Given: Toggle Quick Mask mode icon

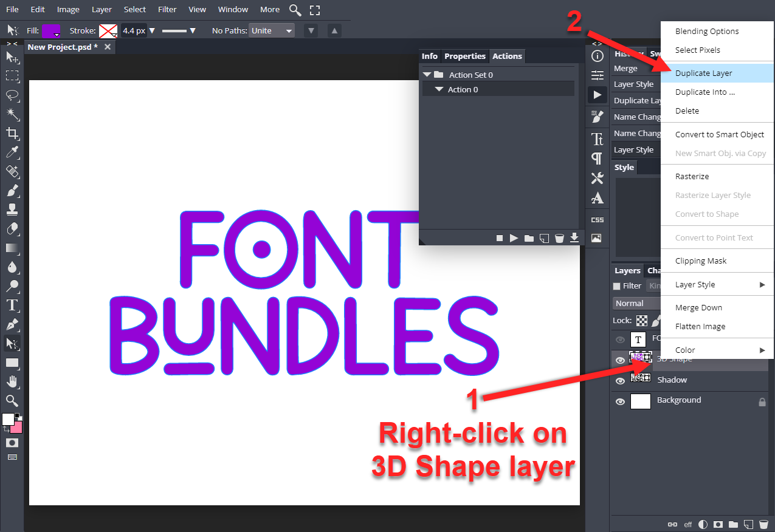Looking at the screenshot, I should click(x=12, y=443).
